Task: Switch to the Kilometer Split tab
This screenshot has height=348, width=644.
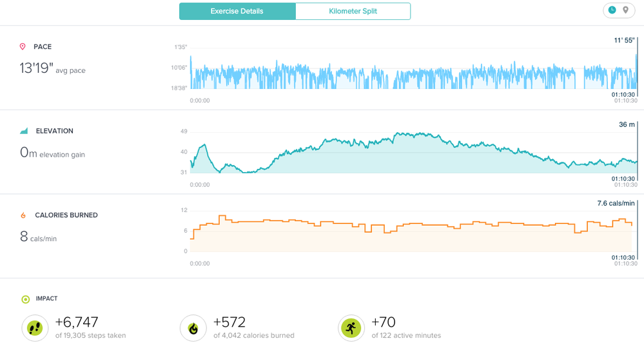Action: [x=353, y=12]
